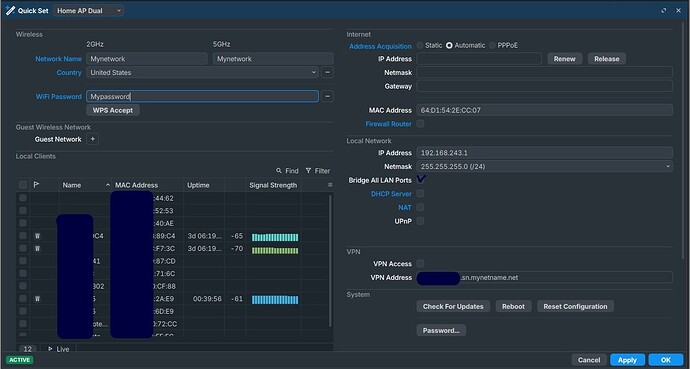Click the Firewall Router link label

[x=389, y=124]
